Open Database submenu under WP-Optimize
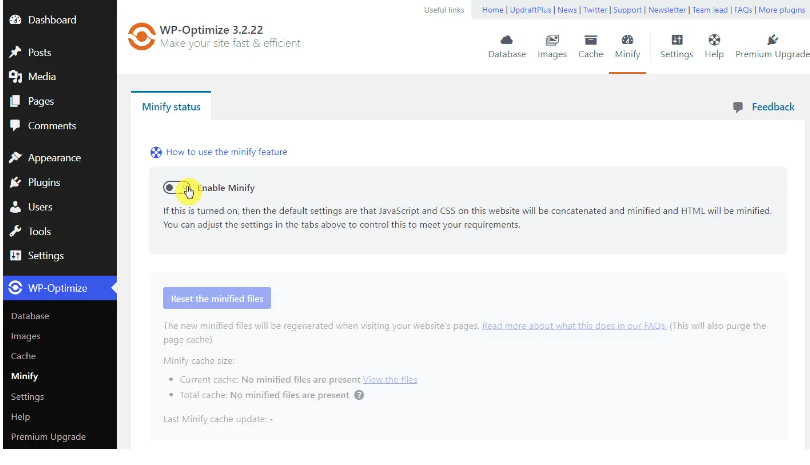This screenshot has height=465, width=810. (x=30, y=316)
